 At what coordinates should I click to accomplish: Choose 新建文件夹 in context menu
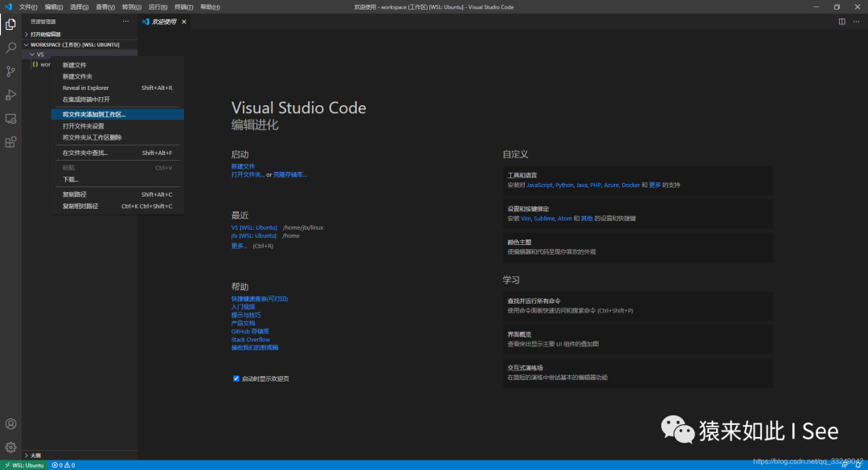117,76
